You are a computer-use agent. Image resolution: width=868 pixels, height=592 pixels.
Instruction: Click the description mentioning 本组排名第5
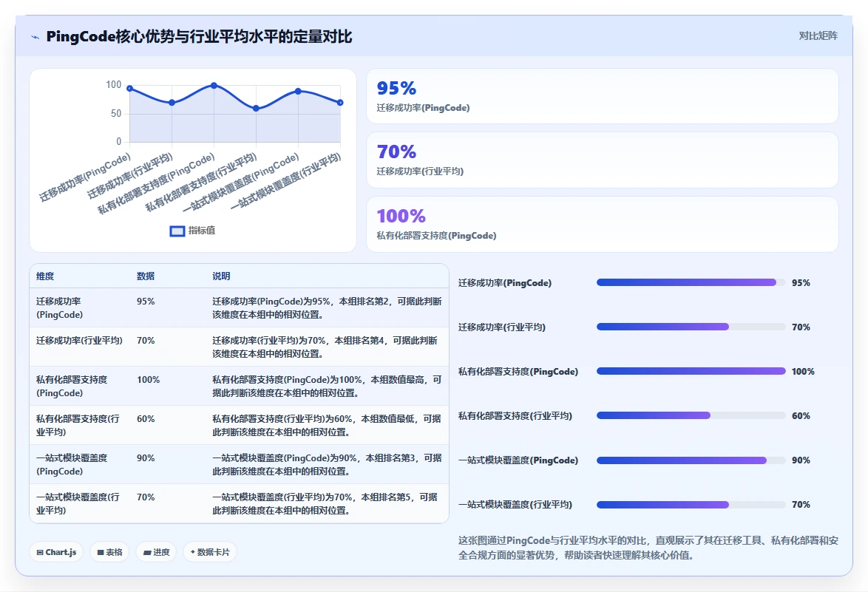tap(325, 504)
